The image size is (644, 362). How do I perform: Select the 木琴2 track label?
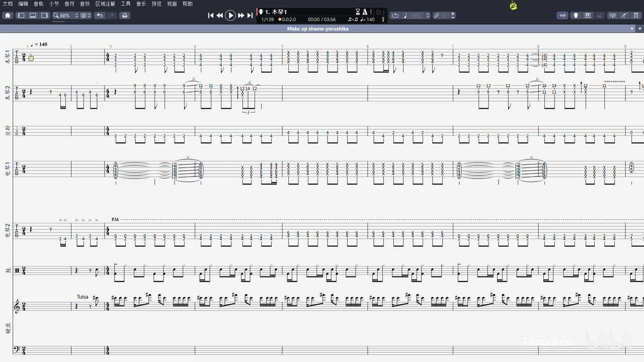8,93
